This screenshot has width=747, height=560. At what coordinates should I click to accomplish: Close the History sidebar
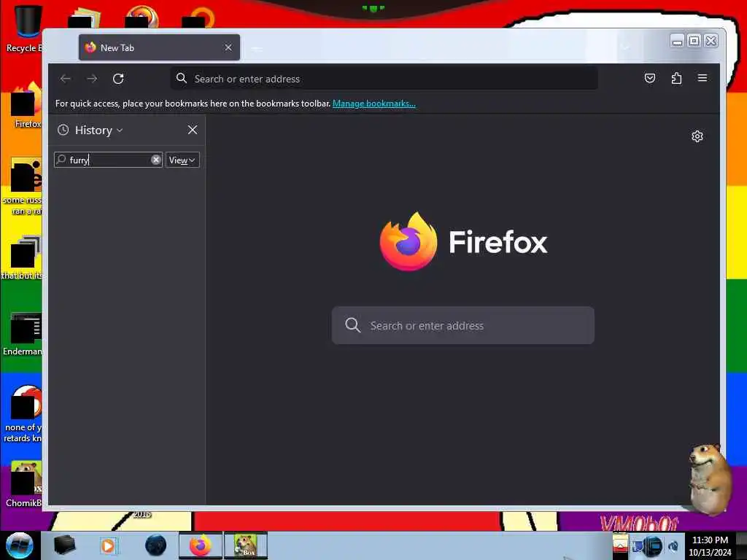(x=193, y=130)
